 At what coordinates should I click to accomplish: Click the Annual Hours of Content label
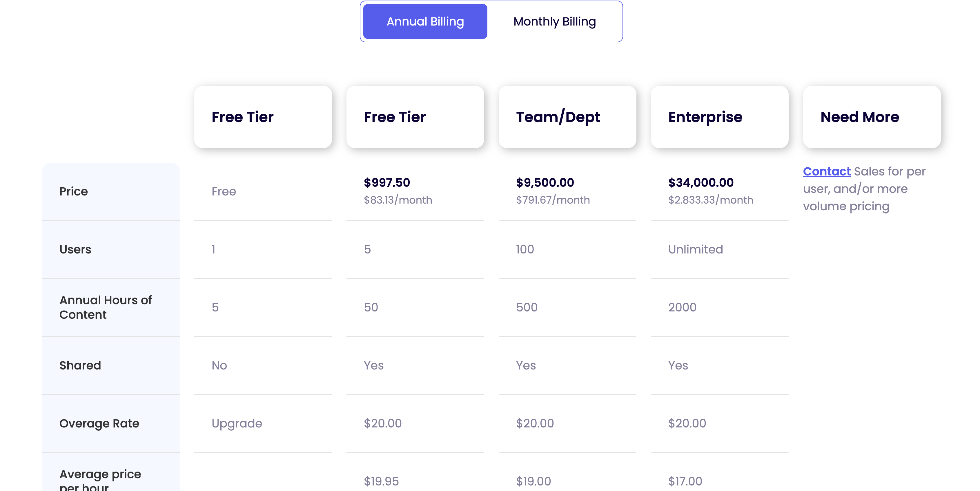pyautogui.click(x=105, y=307)
